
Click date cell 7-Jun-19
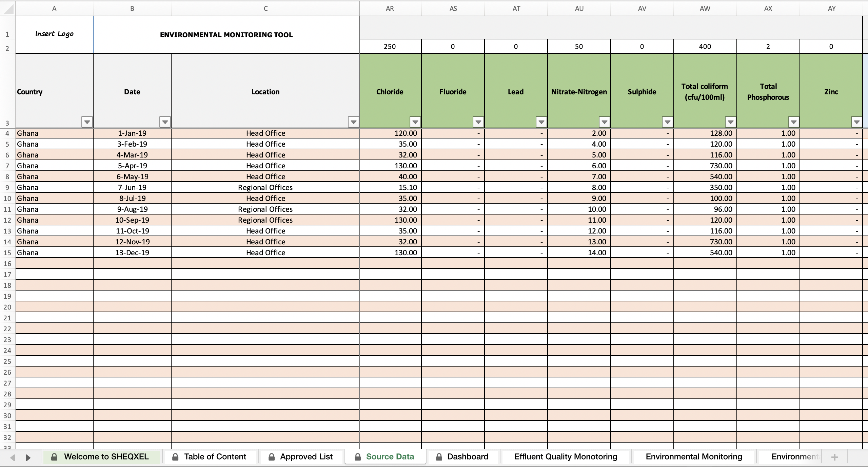pos(132,188)
